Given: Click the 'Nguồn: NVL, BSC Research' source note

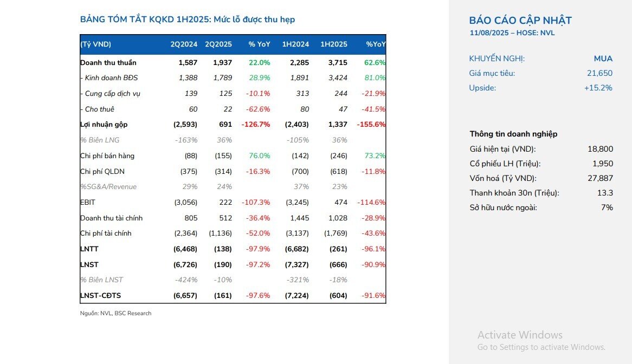Looking at the screenshot, I should pos(115,314).
